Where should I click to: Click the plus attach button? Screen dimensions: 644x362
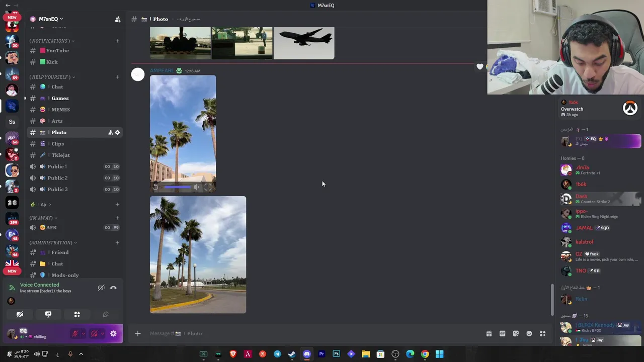137,333
